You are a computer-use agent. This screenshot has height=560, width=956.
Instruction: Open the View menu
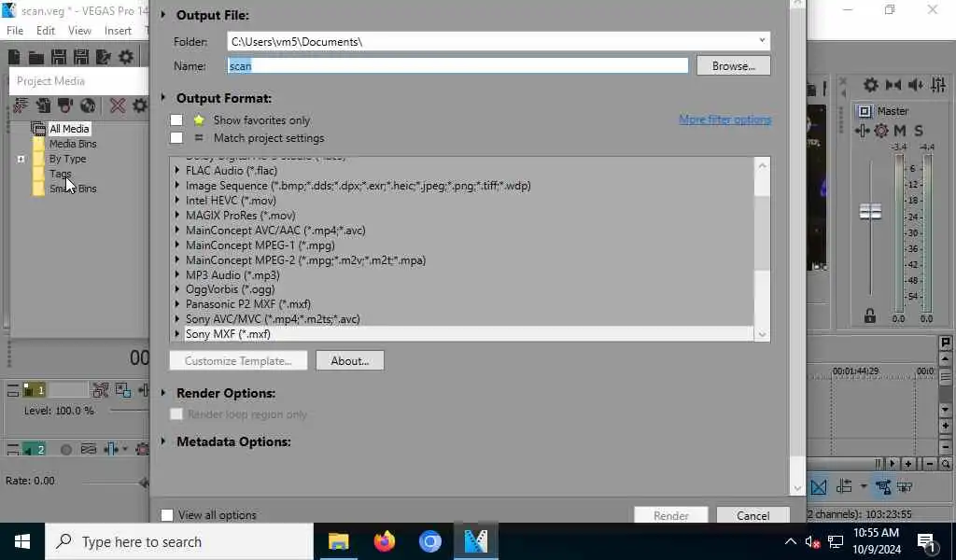[79, 31]
